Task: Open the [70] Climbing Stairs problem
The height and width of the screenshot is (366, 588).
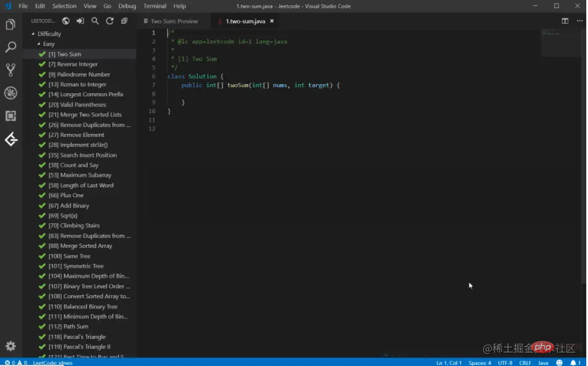Action: point(79,226)
